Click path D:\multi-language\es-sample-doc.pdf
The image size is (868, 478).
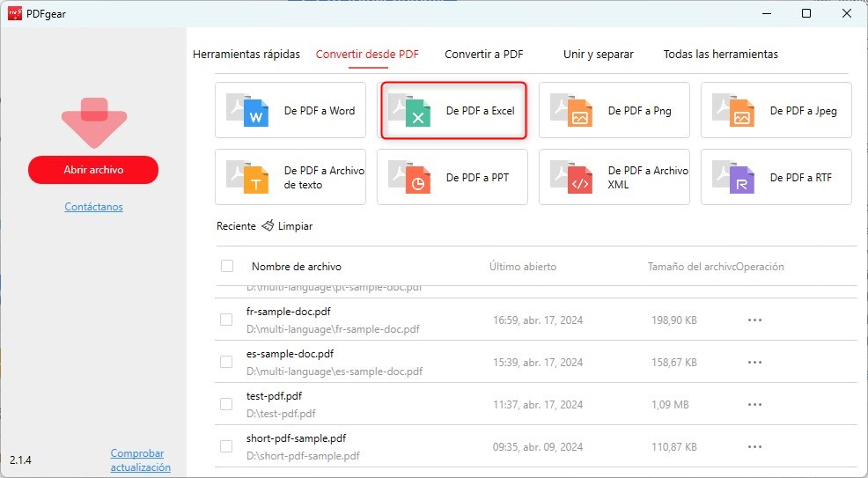click(x=335, y=371)
